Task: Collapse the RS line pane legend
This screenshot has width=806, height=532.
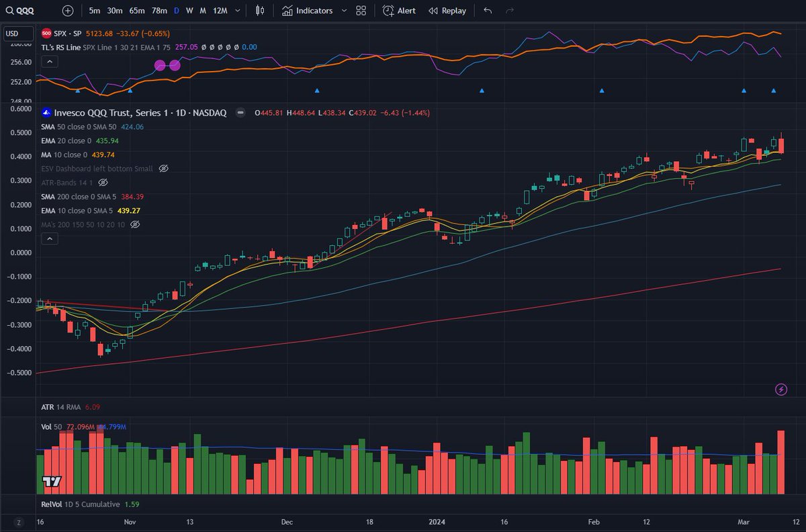Action: tap(51, 61)
